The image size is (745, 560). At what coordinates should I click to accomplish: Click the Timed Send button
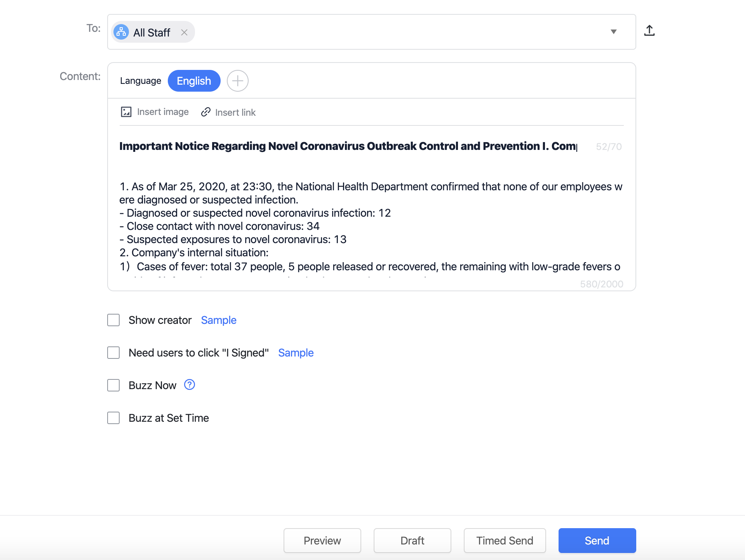point(505,541)
